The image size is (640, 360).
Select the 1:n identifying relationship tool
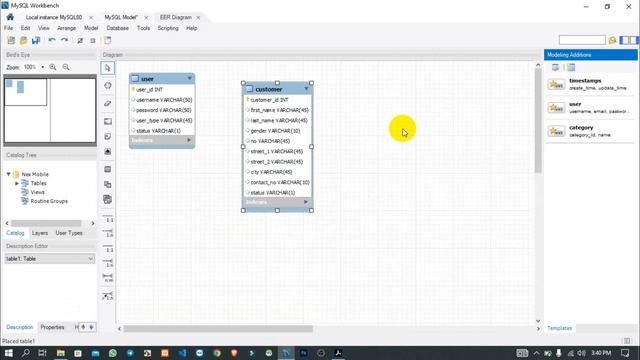(x=108, y=263)
